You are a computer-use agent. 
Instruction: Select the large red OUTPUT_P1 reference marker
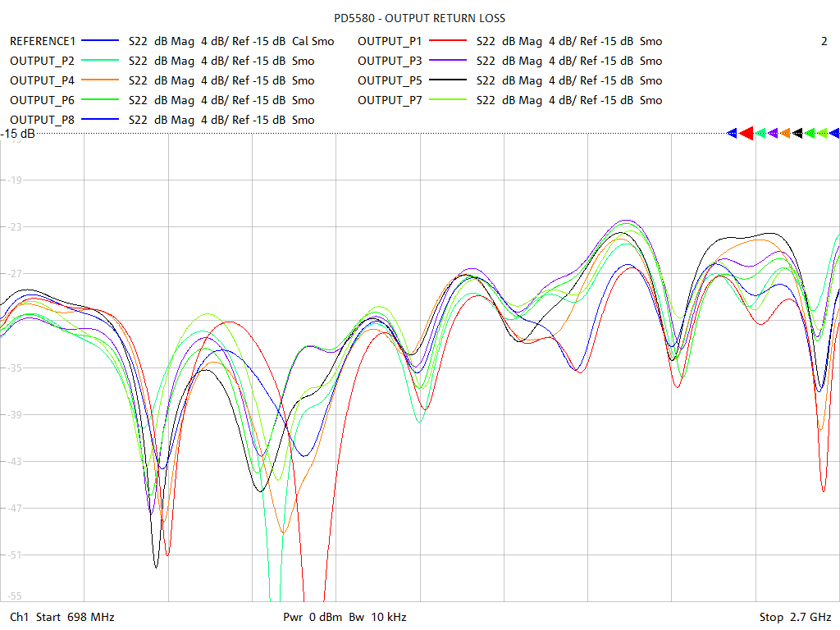pyautogui.click(x=746, y=134)
